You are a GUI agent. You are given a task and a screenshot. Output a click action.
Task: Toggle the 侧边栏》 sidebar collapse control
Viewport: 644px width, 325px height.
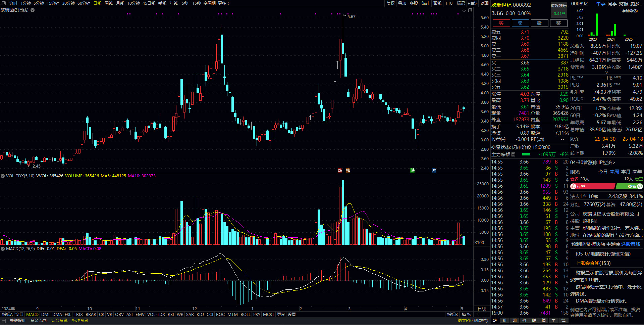(481, 321)
